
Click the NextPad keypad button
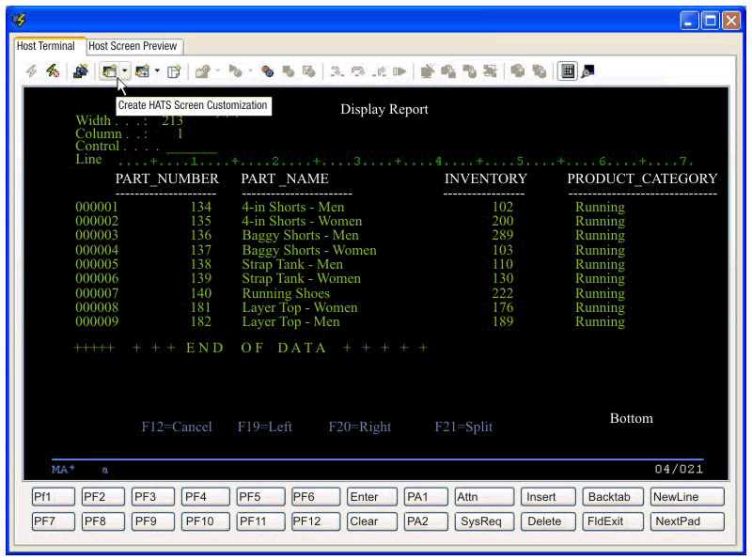pos(687,521)
